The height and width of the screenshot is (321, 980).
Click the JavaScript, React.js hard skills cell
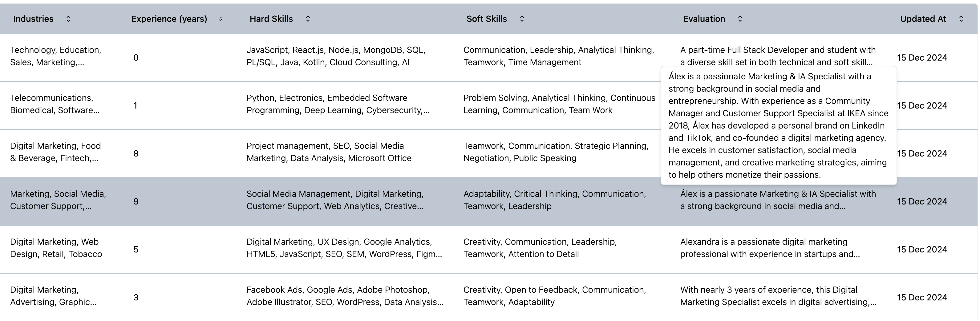click(336, 56)
